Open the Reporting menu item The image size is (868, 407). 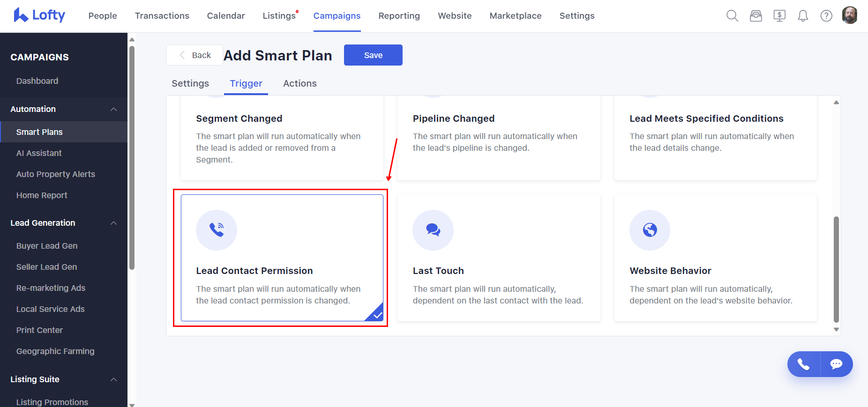point(399,15)
